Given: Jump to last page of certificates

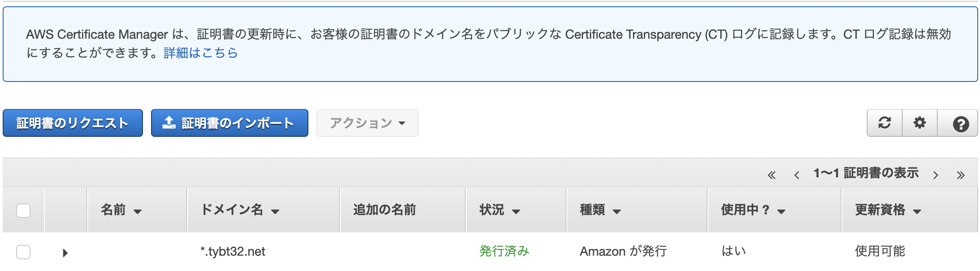Looking at the screenshot, I should (x=961, y=175).
